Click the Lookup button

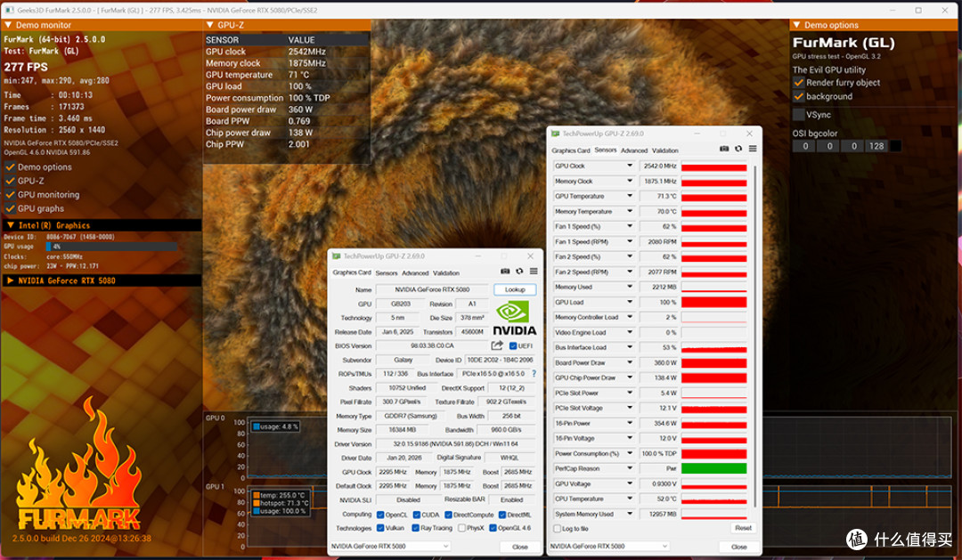[515, 289]
